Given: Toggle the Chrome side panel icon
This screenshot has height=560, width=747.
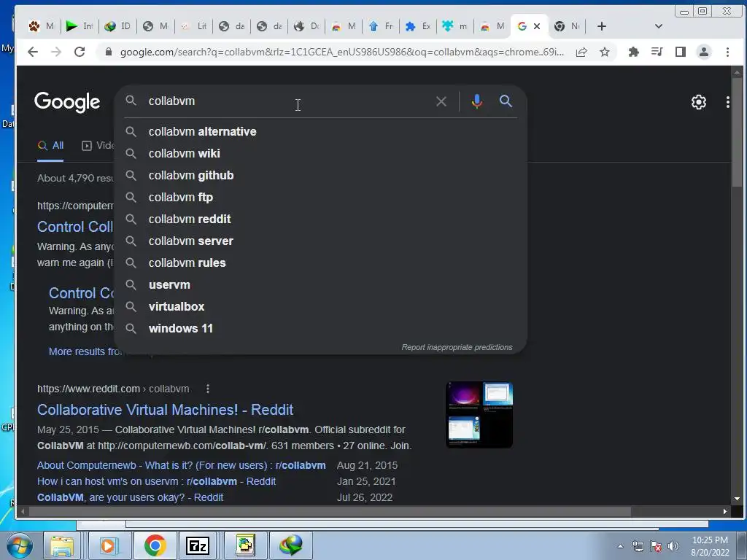Looking at the screenshot, I should click(x=681, y=52).
